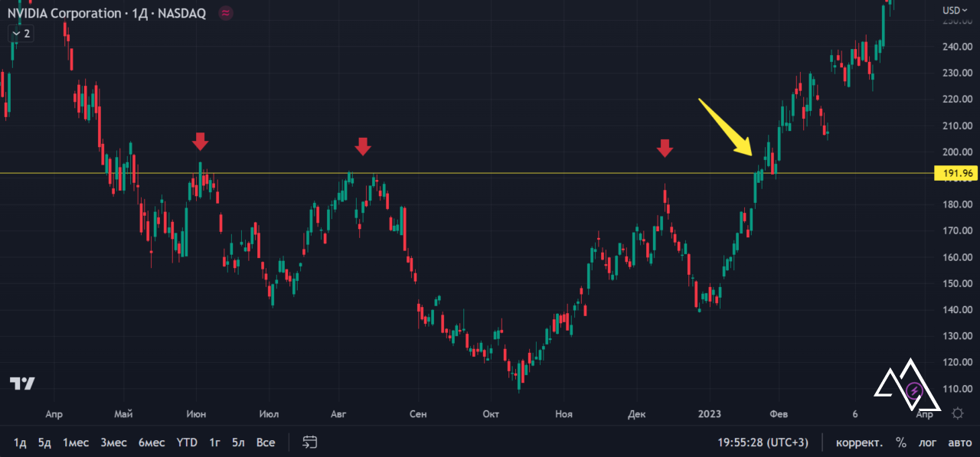Click the 191.96 price label on axis
The image size is (980, 457).
click(957, 173)
